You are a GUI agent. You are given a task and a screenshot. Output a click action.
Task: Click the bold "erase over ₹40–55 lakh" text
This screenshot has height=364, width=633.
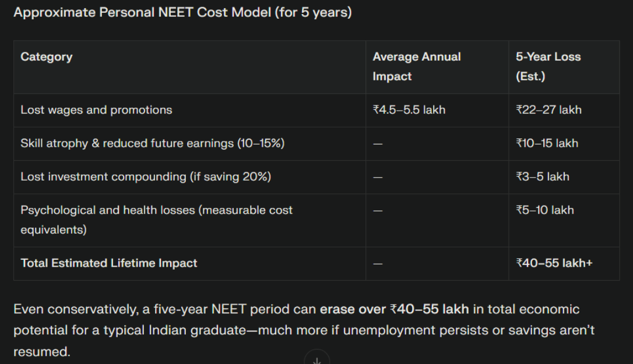click(x=394, y=309)
